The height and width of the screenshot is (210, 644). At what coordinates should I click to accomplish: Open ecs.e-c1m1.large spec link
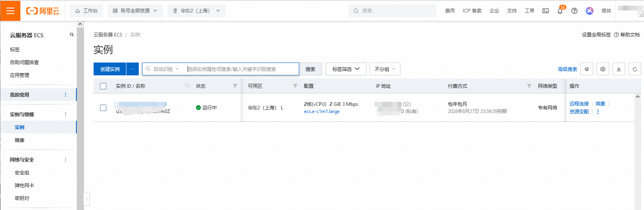(x=322, y=111)
